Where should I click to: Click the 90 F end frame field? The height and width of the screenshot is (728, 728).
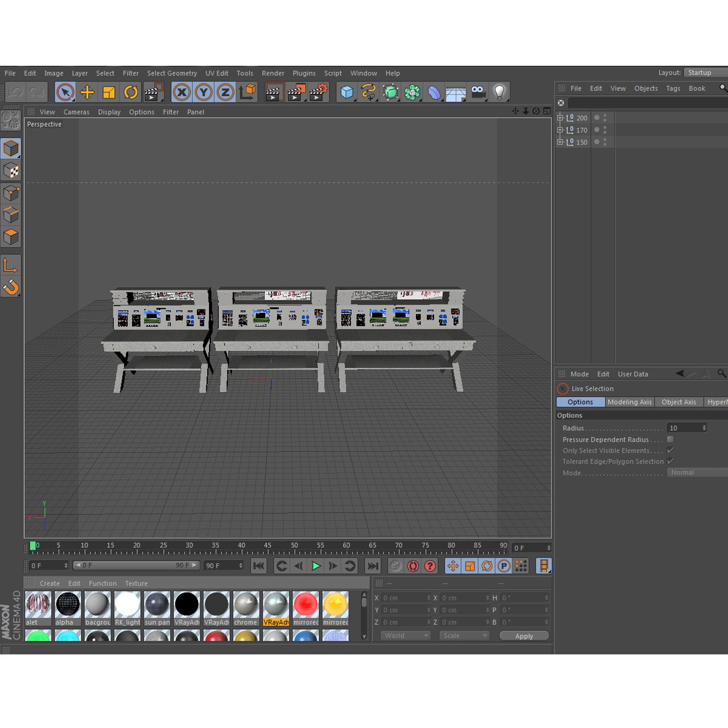point(223,566)
